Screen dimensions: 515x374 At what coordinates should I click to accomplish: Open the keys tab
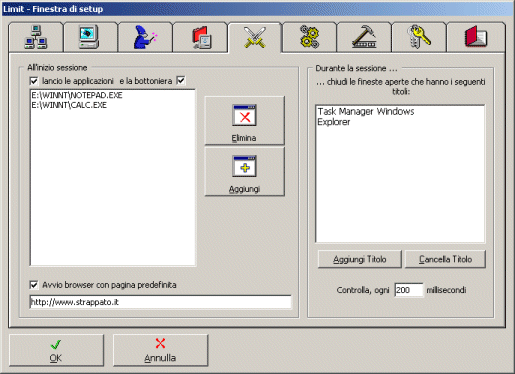click(419, 37)
